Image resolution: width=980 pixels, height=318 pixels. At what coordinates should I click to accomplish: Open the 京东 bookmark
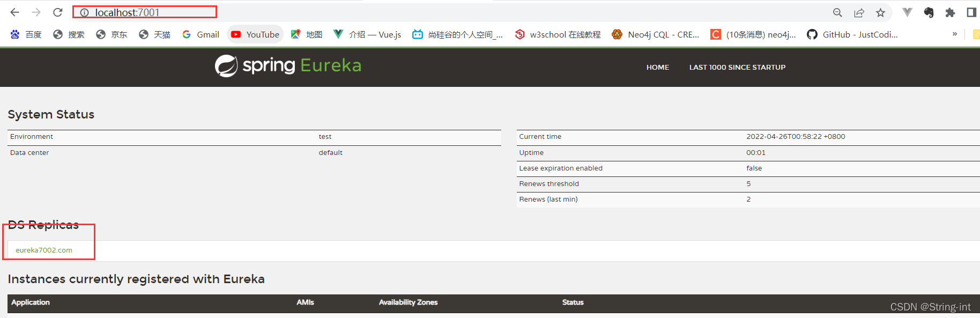(x=112, y=34)
